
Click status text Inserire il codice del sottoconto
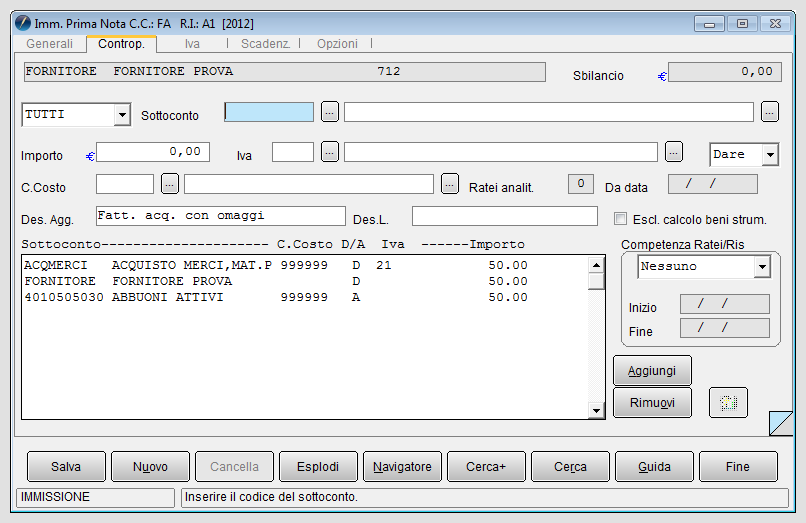[271, 497]
